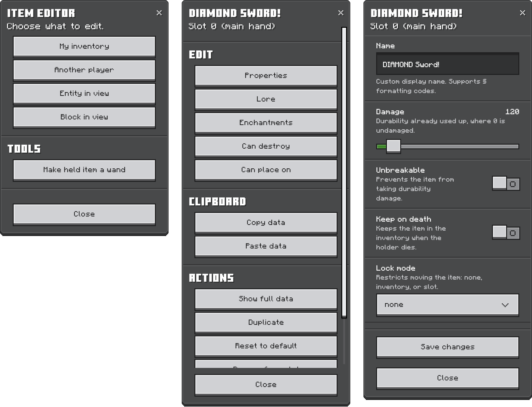Viewport: 532px width, 407px height.
Task: Click the Damage slider handle
Action: (x=394, y=146)
